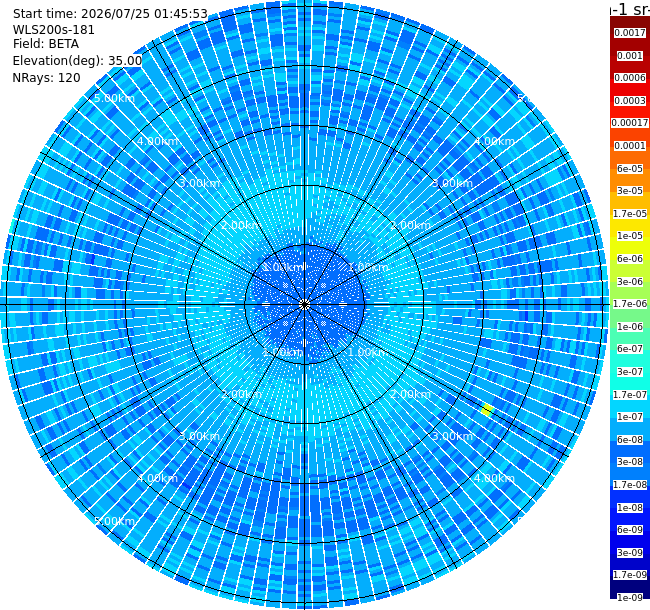Select the WLS200s-181 instrument label
Image resolution: width=650 pixels, height=610 pixels.
coord(54,30)
